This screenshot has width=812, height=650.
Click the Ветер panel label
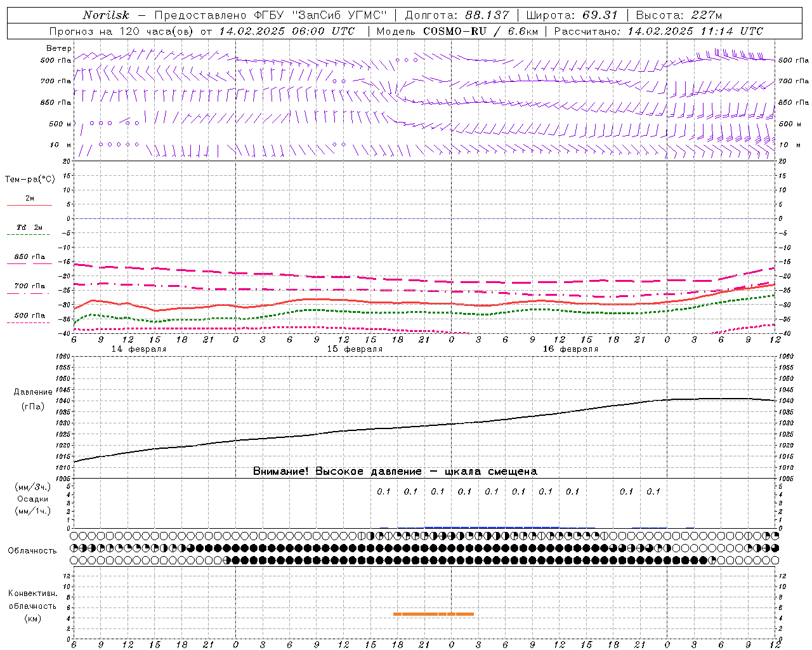point(58,48)
